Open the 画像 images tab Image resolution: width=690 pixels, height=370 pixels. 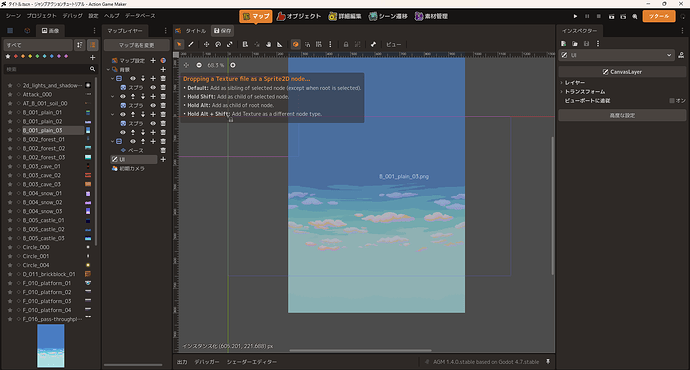tap(50, 31)
